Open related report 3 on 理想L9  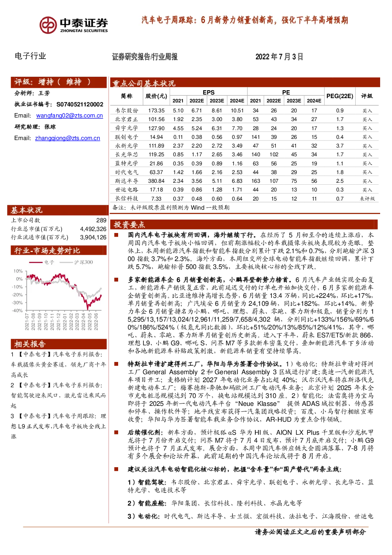click(58, 426)
